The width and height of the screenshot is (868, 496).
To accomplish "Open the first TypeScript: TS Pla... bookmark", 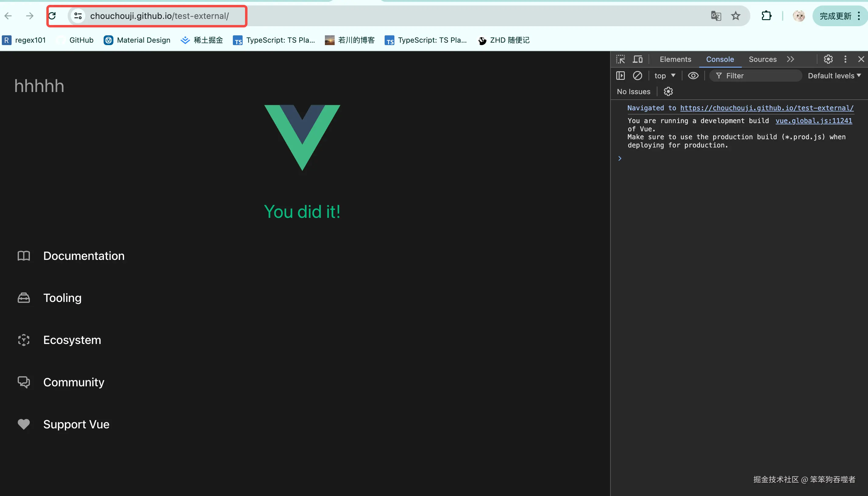I will (274, 40).
